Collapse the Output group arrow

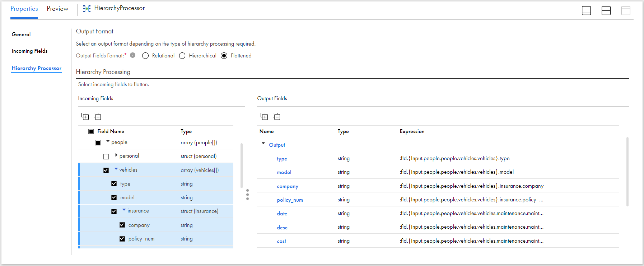tap(263, 143)
